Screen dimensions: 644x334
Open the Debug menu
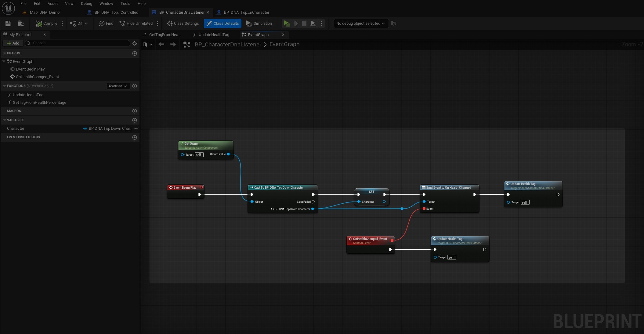coord(86,4)
